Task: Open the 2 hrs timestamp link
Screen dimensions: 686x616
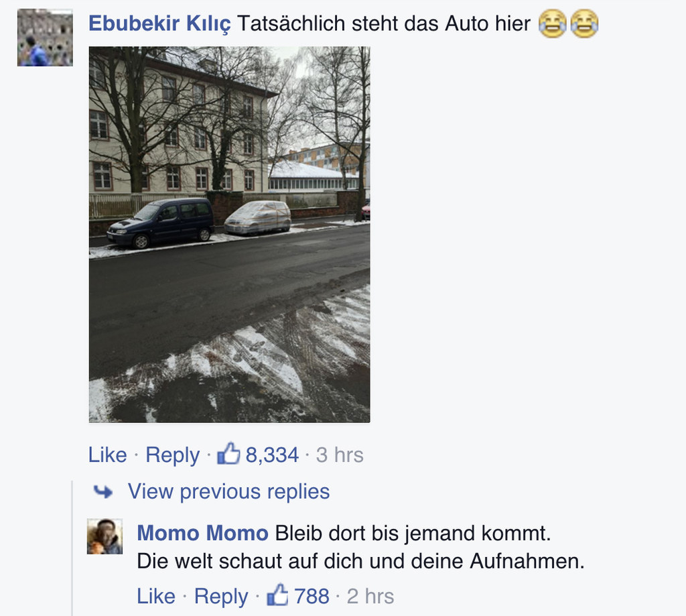Action: [x=370, y=597]
